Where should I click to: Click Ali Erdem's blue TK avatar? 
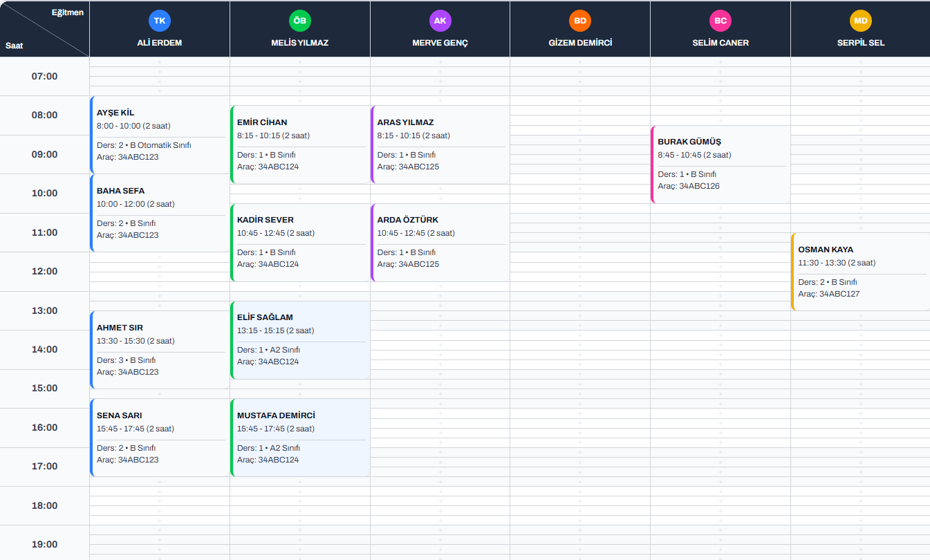(x=159, y=21)
